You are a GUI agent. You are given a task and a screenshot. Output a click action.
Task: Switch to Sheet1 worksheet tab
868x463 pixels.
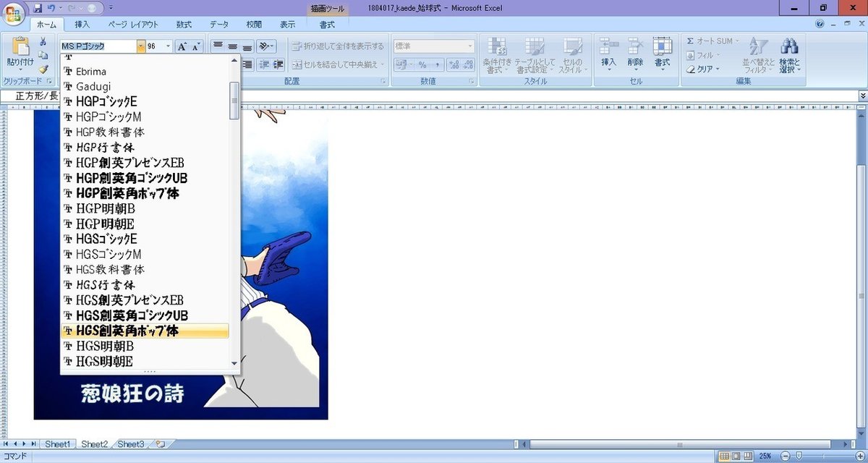[58, 444]
